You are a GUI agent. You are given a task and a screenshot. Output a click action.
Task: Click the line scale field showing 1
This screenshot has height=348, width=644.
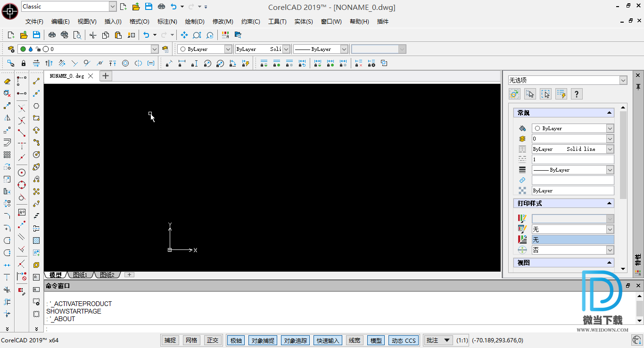coord(573,159)
